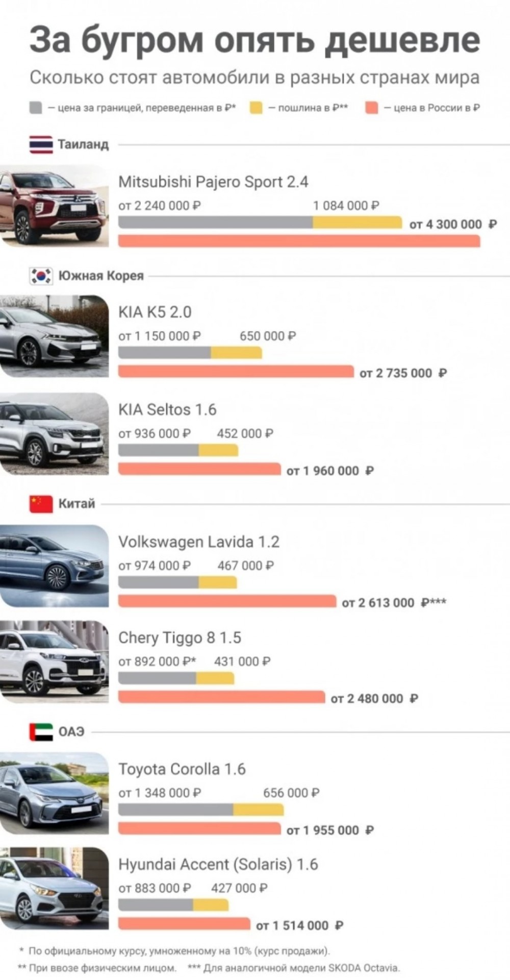Viewport: 510px width, 980px height.
Task: Click the Mitsubishi Pajero Sport 2.4 title
Action: tap(213, 182)
